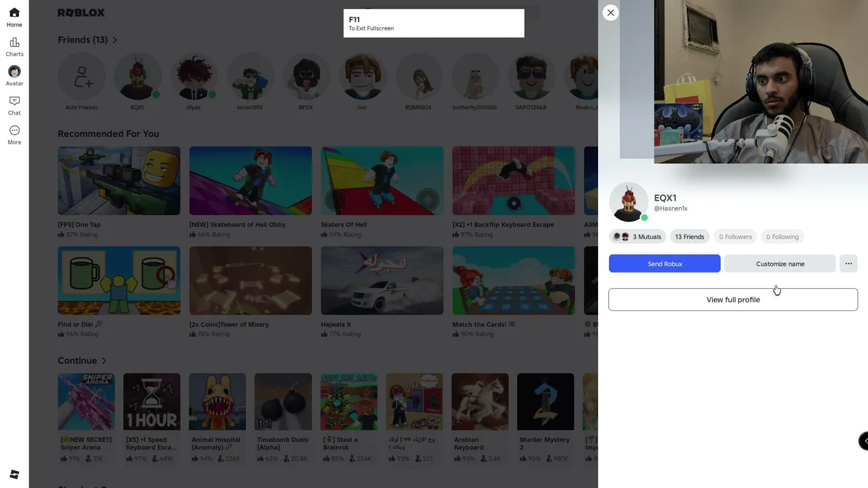The image size is (868, 488).
Task: Continue playing Timebomb Duels [Alpha]
Action: tap(283, 402)
